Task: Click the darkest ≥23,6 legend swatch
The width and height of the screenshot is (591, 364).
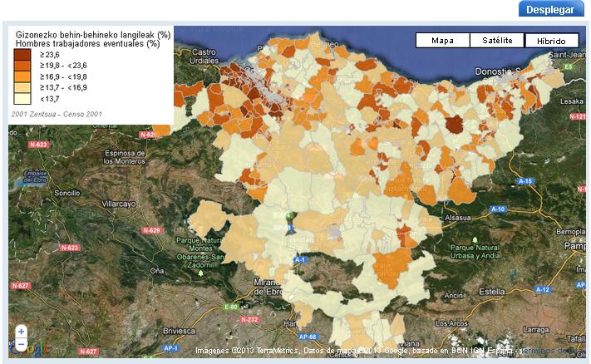Action: point(22,55)
